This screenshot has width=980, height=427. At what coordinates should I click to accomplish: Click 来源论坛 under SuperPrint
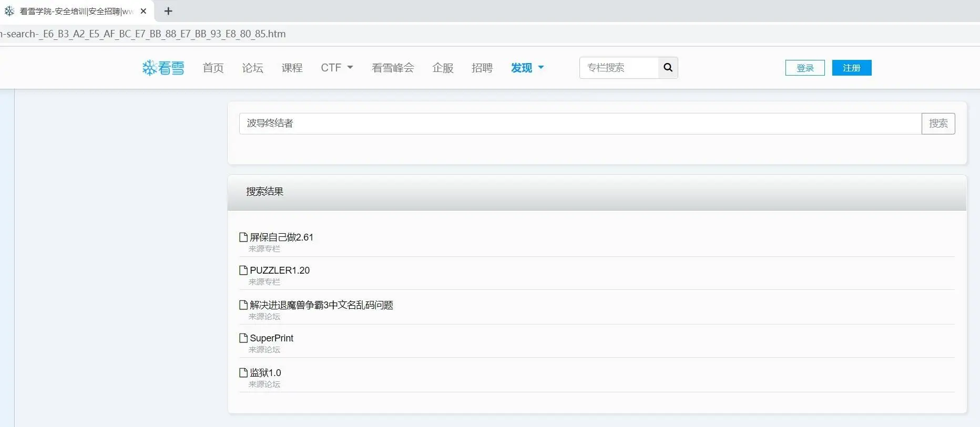(264, 350)
